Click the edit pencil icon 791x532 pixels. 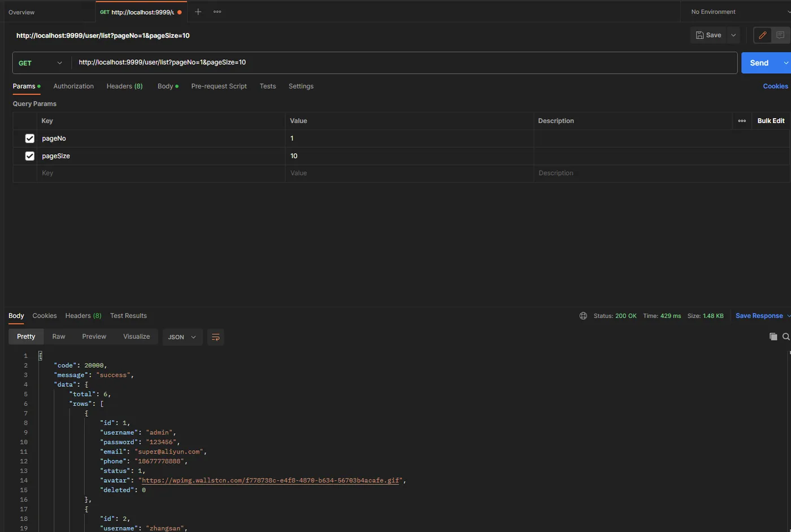(763, 35)
